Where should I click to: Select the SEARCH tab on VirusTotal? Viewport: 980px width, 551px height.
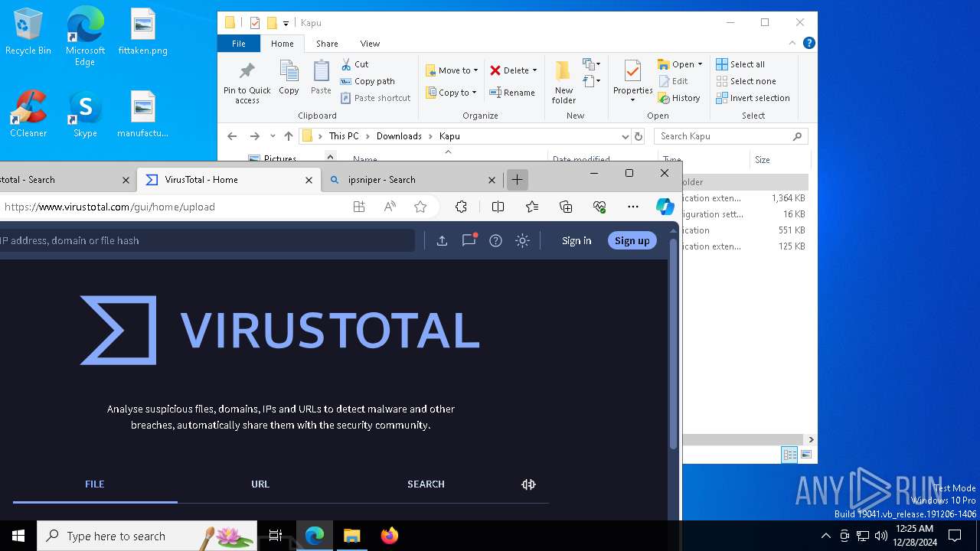426,484
